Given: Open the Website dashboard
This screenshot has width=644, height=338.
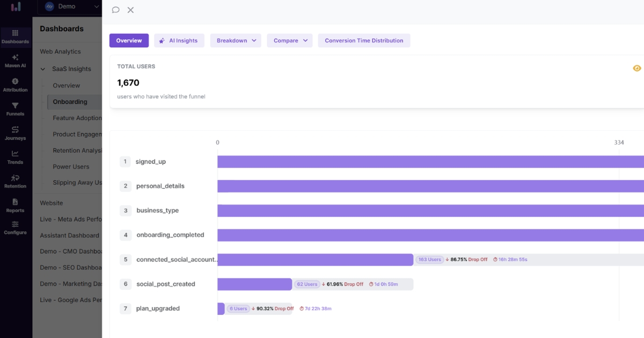Looking at the screenshot, I should pos(52,203).
